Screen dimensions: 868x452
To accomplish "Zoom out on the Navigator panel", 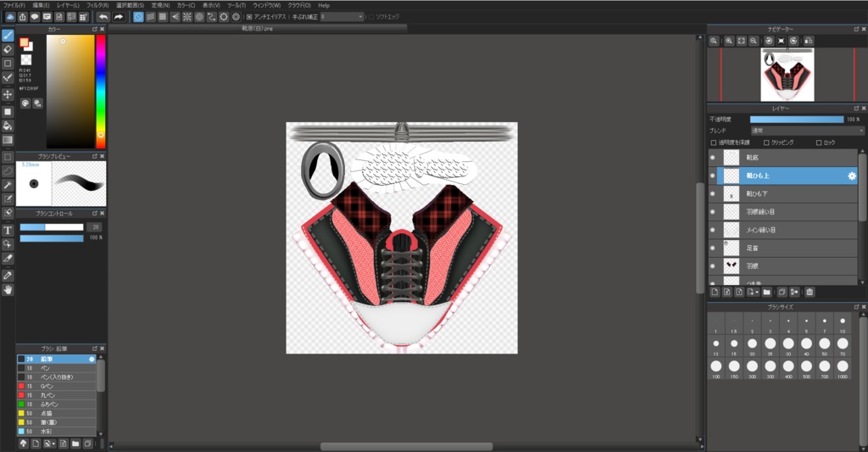I will click(x=754, y=41).
